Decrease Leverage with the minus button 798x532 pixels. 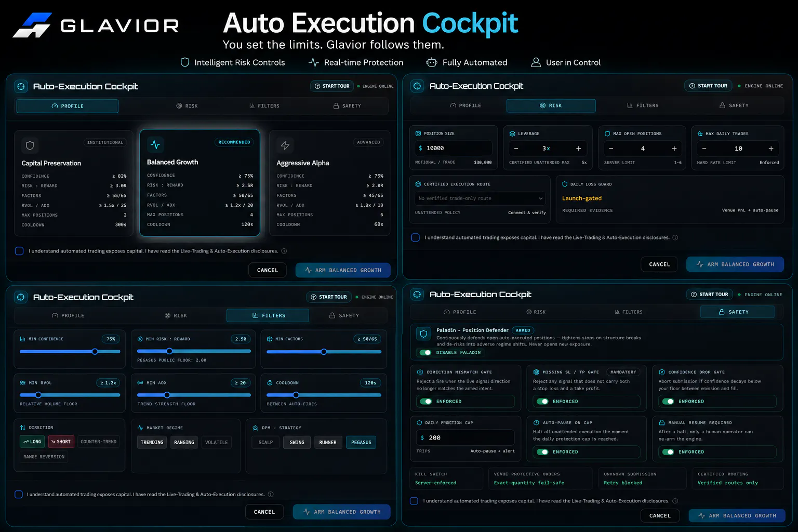[x=516, y=149]
